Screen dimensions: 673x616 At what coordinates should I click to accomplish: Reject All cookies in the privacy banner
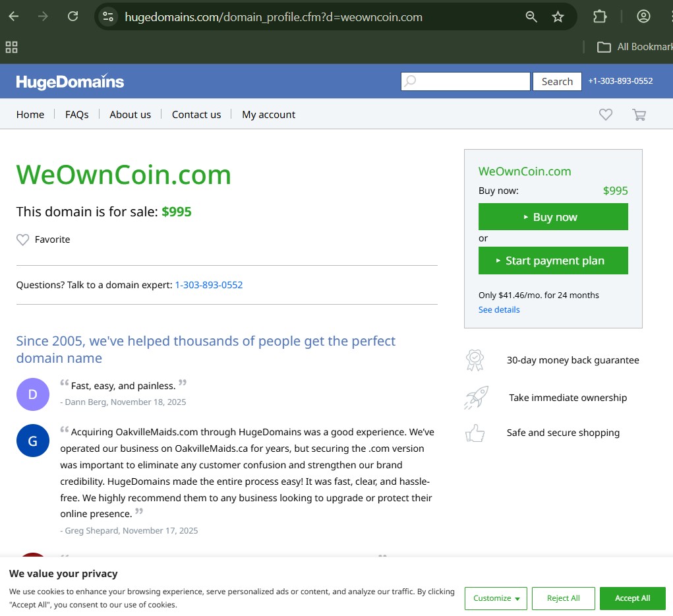563,598
